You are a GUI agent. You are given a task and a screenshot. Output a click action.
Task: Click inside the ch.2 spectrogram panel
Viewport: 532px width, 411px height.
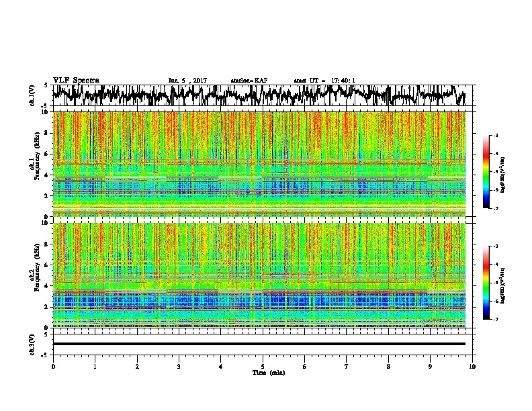[x=259, y=275]
